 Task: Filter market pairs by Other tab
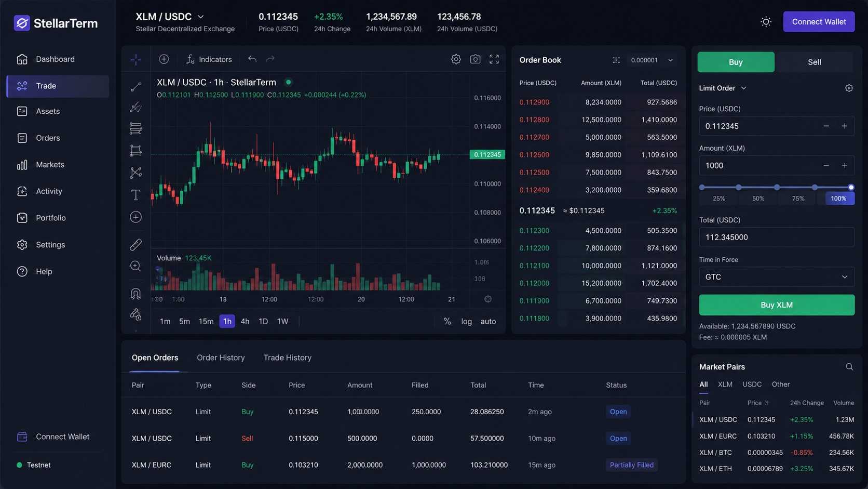pyautogui.click(x=780, y=385)
